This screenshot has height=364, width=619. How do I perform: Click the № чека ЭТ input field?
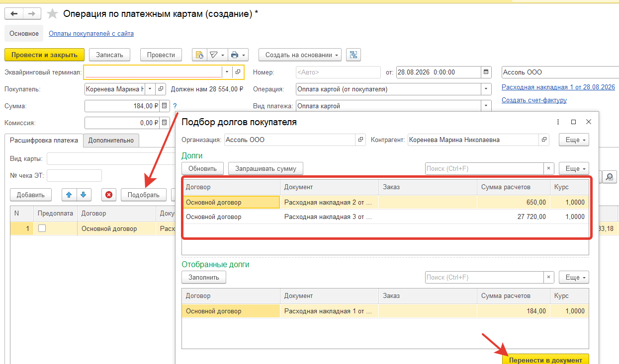click(74, 175)
